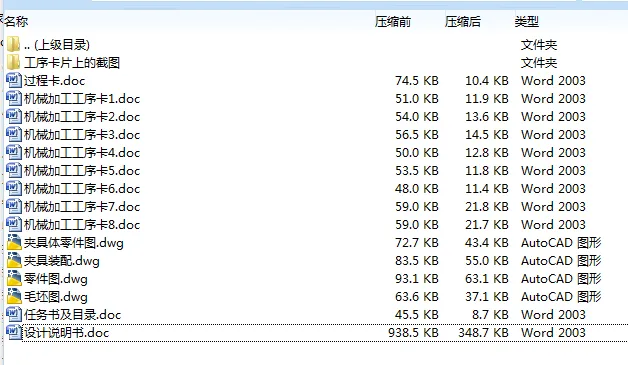
Task: Select the 机械加工工序卡3.doc Word icon
Action: click(x=14, y=134)
